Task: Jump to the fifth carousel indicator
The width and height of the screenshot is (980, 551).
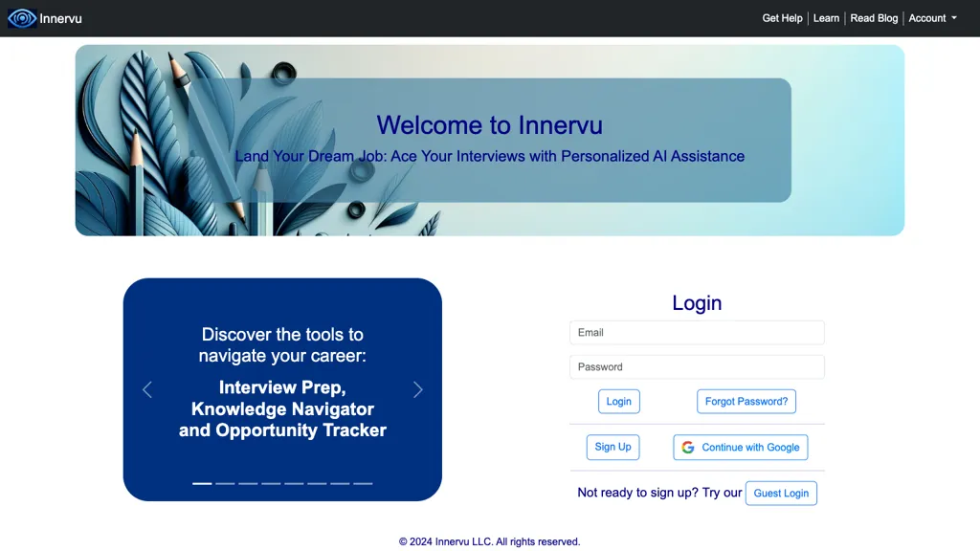Action: click(294, 483)
